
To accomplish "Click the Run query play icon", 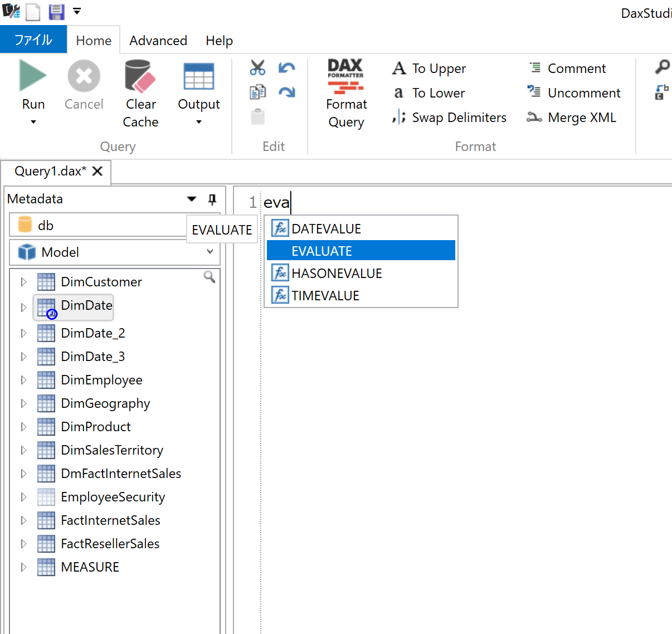I will point(33,76).
